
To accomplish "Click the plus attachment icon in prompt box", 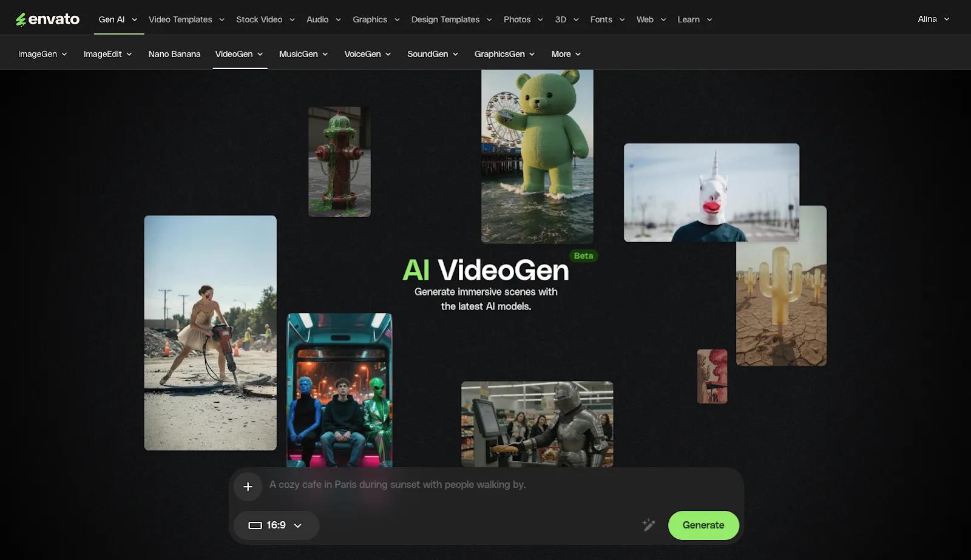I will [x=248, y=487].
